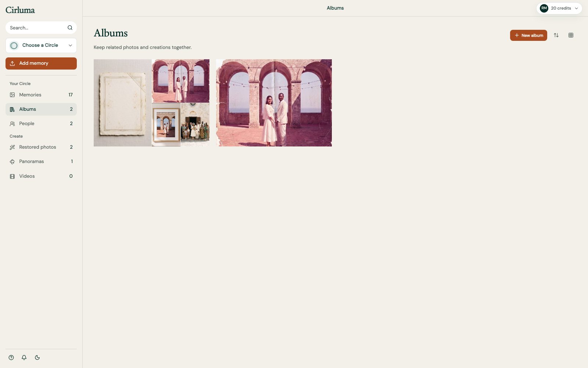Click the 'Your Circle' section label

(20, 84)
